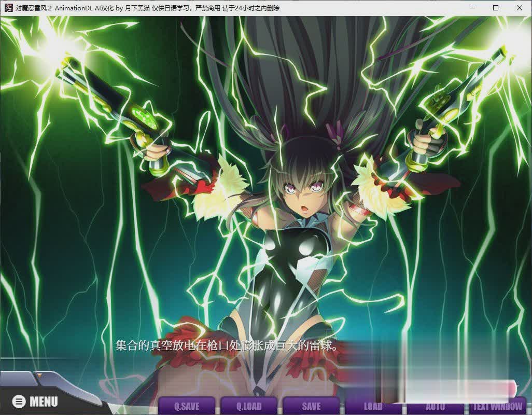Click the dialogue text line to advance
Viewport: 532px width, 415px height.
(x=227, y=345)
